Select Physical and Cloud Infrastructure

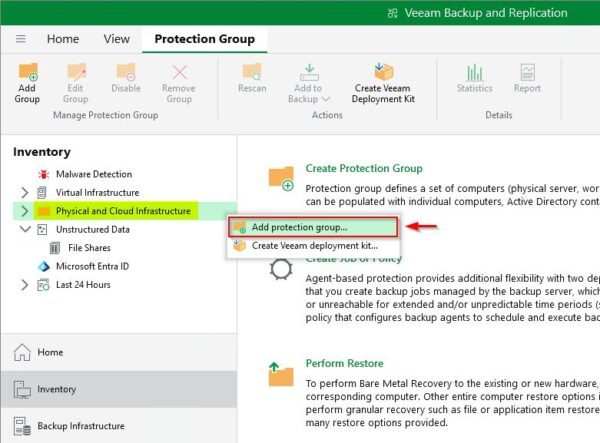123,211
